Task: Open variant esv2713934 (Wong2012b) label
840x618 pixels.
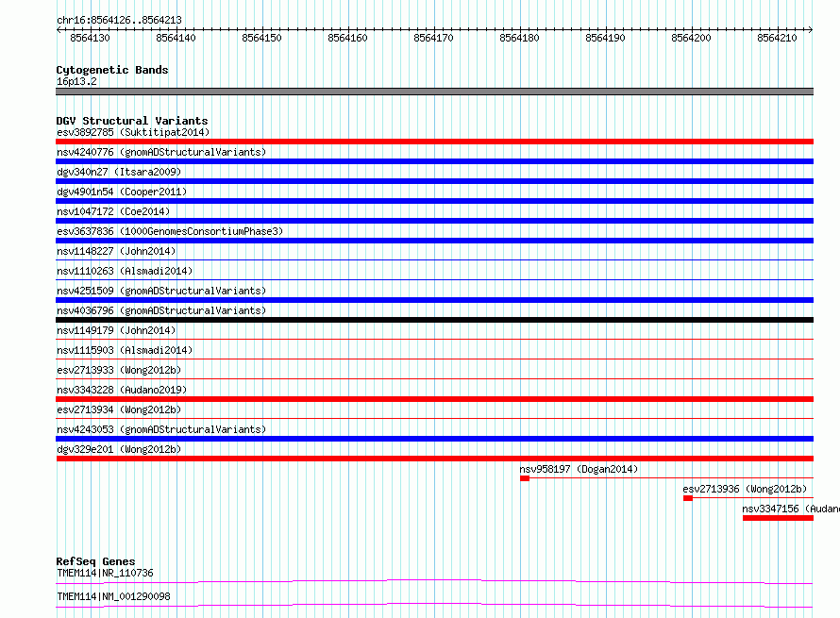Action: click(119, 409)
